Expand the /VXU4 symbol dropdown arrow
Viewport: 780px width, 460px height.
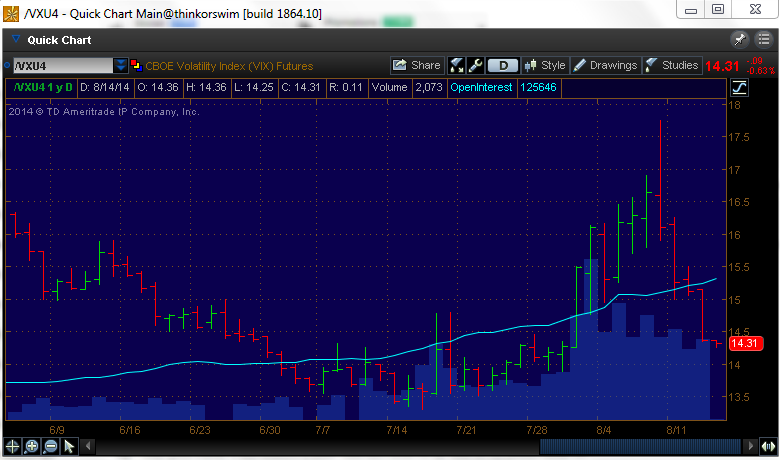click(121, 65)
